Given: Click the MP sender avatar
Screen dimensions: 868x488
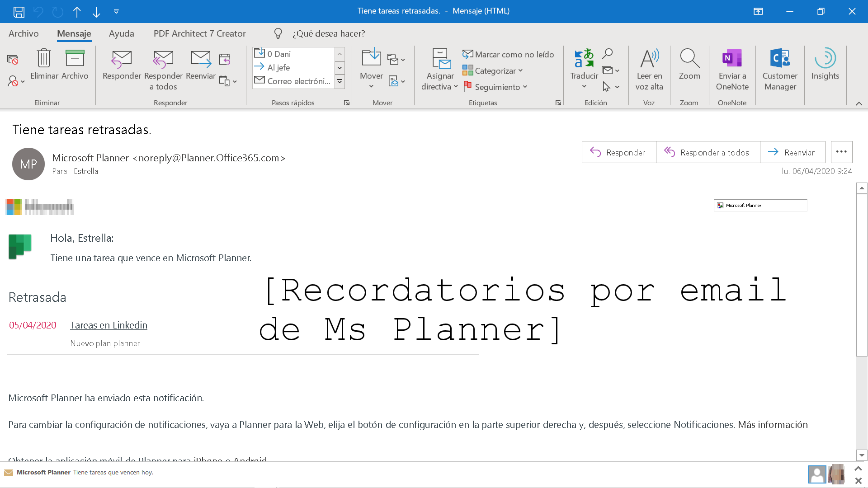Looking at the screenshot, I should 28,164.
